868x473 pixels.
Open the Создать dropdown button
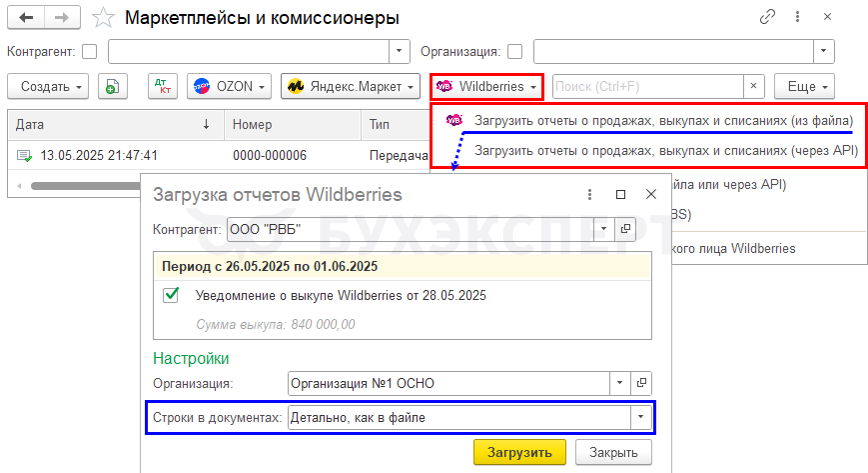click(48, 86)
